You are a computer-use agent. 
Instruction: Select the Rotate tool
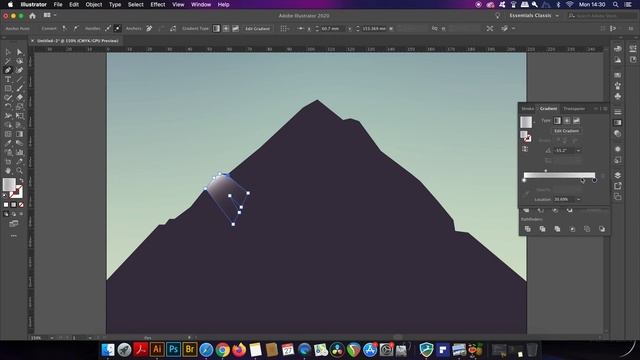8,107
